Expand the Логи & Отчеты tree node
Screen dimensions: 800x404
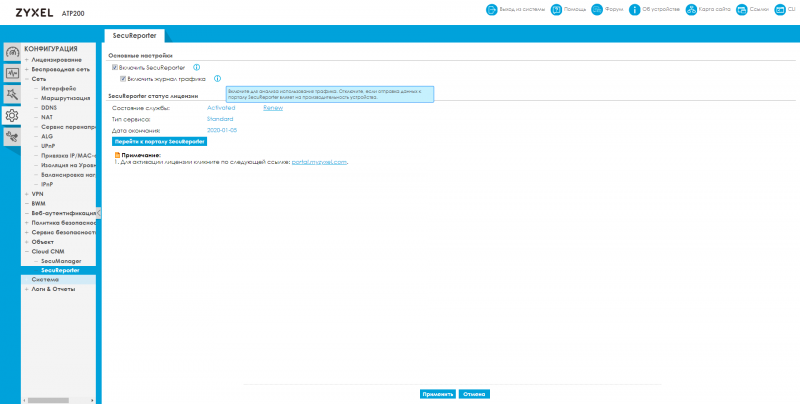coord(27,289)
